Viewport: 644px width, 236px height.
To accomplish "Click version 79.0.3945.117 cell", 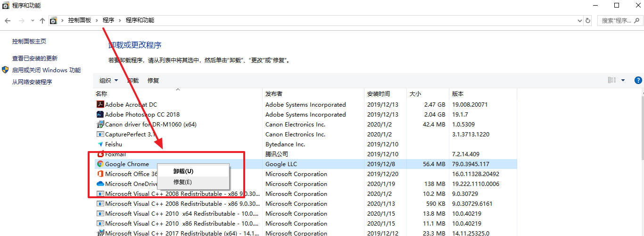I will coord(471,164).
